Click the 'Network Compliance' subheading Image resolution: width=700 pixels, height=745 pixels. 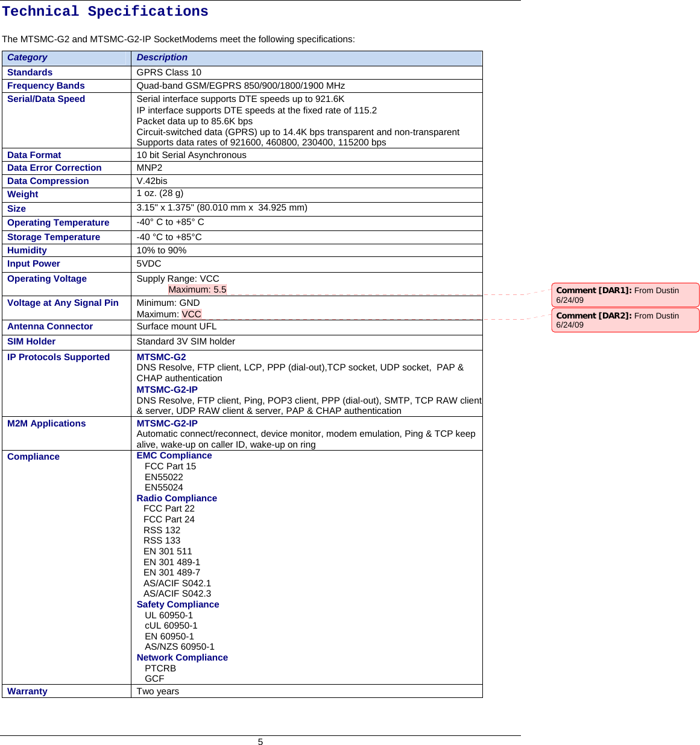(x=182, y=658)
